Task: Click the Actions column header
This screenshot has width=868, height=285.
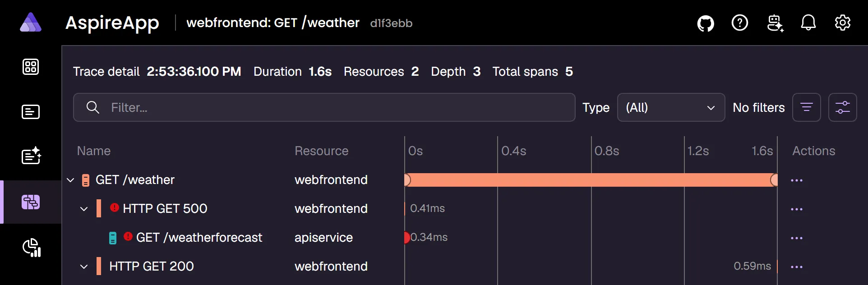Action: coord(814,151)
